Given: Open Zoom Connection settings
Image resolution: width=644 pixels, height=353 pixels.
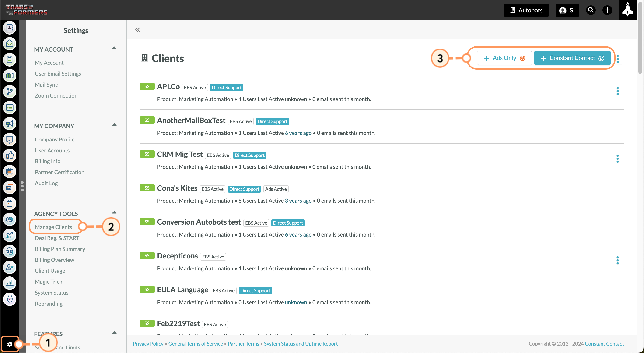Looking at the screenshot, I should tap(56, 96).
